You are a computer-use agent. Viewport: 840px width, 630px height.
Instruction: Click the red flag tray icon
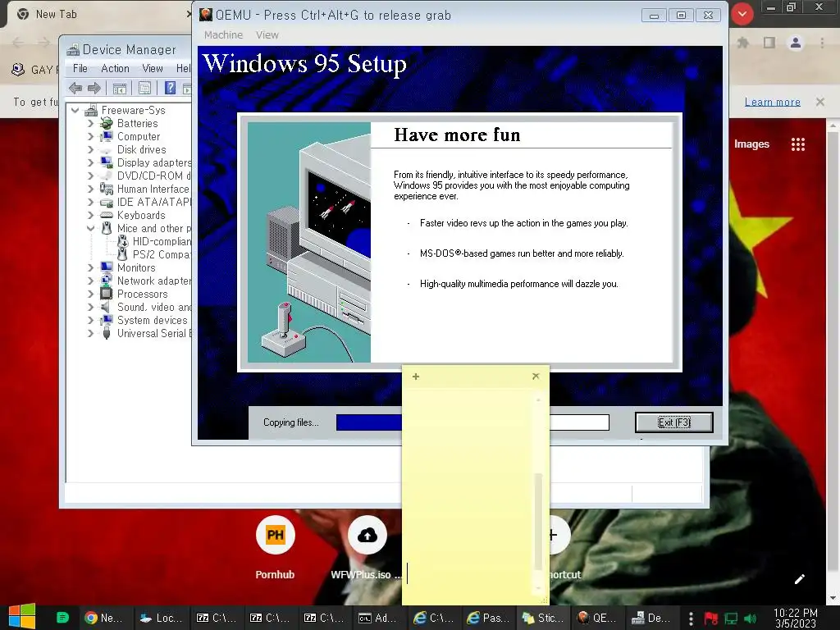711,619
